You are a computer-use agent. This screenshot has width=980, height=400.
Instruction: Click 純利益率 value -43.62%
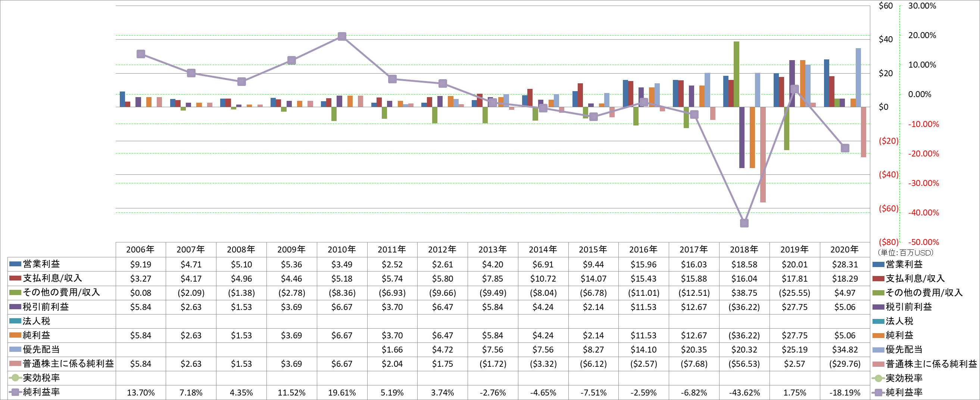[x=744, y=393]
